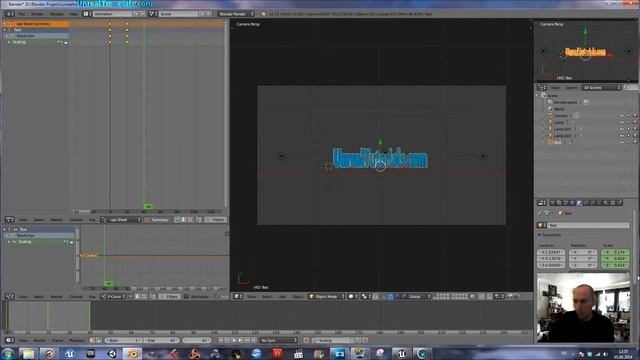Open the F-Curve mode dropdown
This screenshot has height=360, width=640.
113,297
